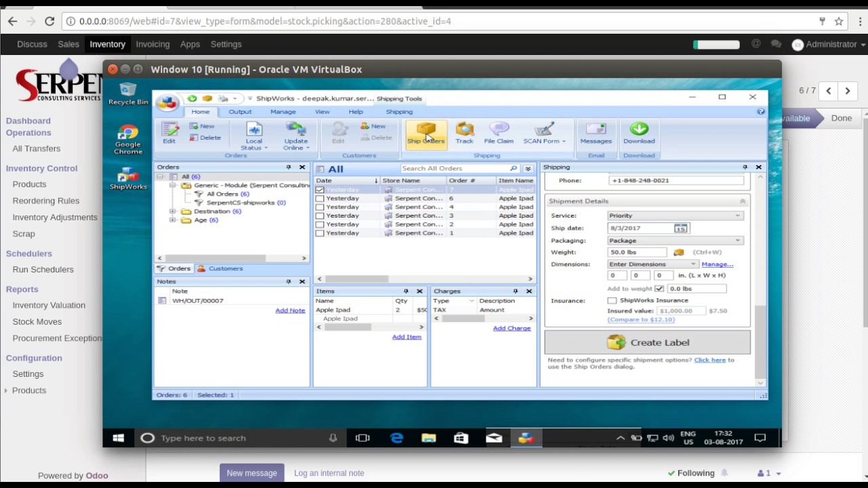This screenshot has width=868, height=488.
Task: Open Google Chrome desktop shortcut
Action: tap(127, 140)
